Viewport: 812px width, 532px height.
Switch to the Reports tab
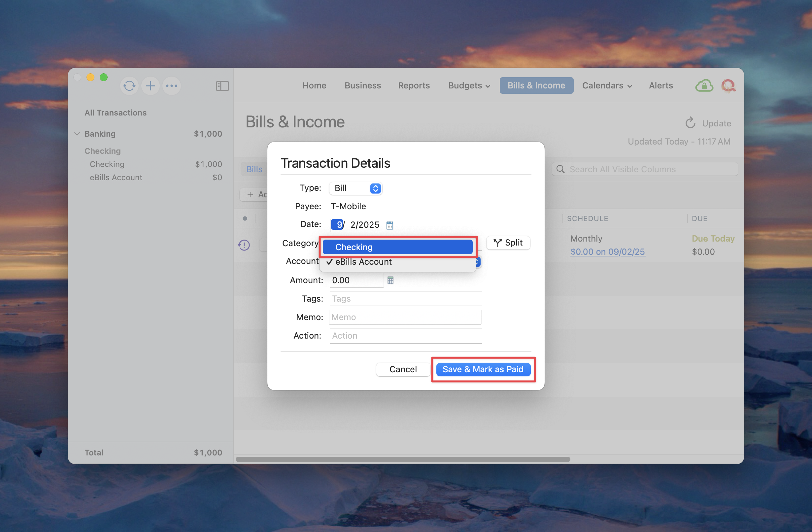pos(414,85)
